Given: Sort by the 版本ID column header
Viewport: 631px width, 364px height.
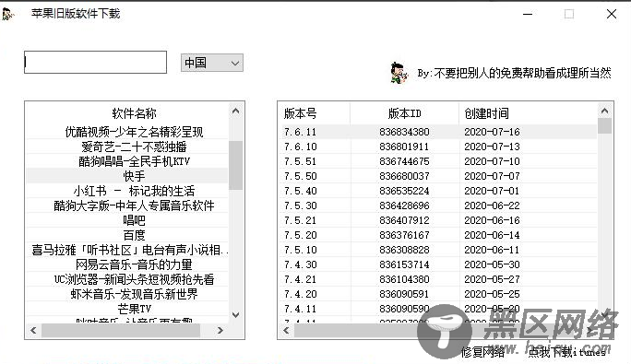Looking at the screenshot, I should coord(404,113).
